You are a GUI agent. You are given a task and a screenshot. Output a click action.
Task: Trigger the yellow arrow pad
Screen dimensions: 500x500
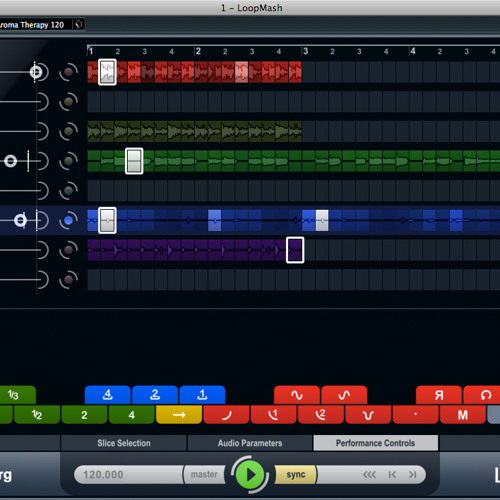tap(179, 415)
